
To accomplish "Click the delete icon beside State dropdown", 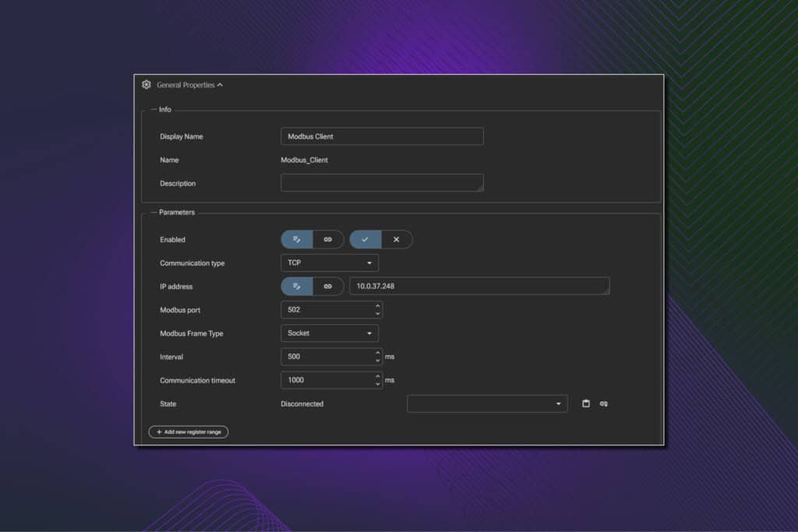I will click(586, 403).
